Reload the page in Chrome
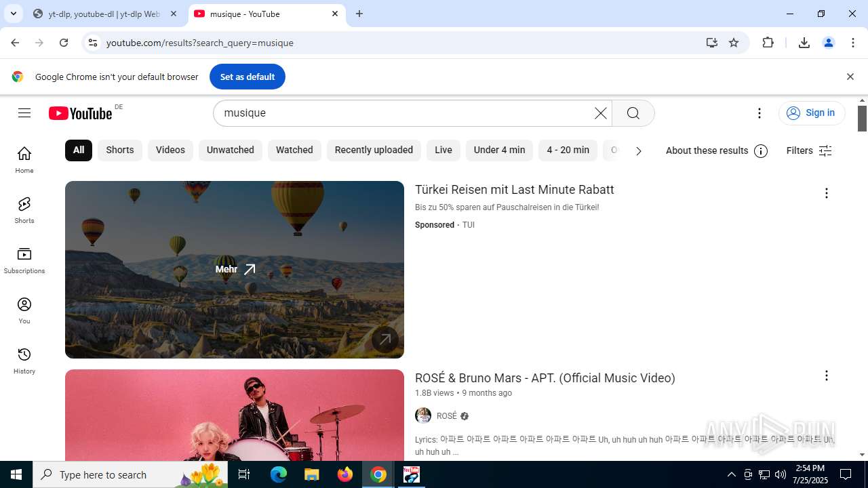Screen dimensions: 868x488 click(64, 43)
